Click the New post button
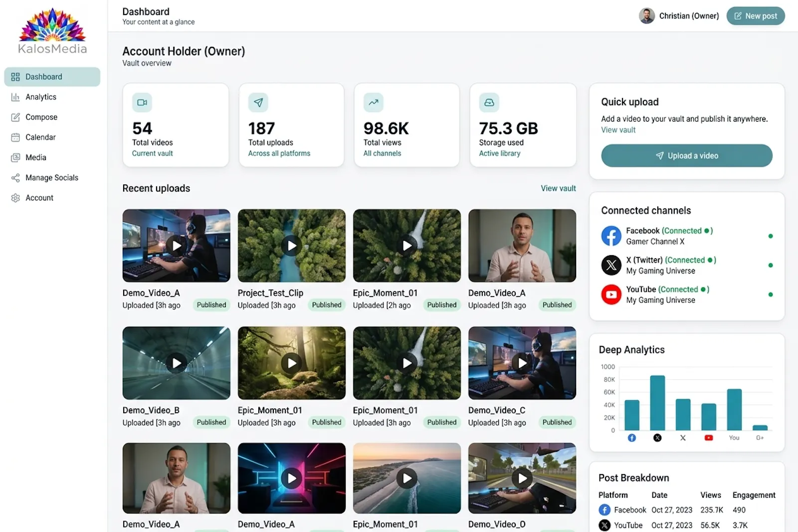Image resolution: width=798 pixels, height=532 pixels. point(756,16)
